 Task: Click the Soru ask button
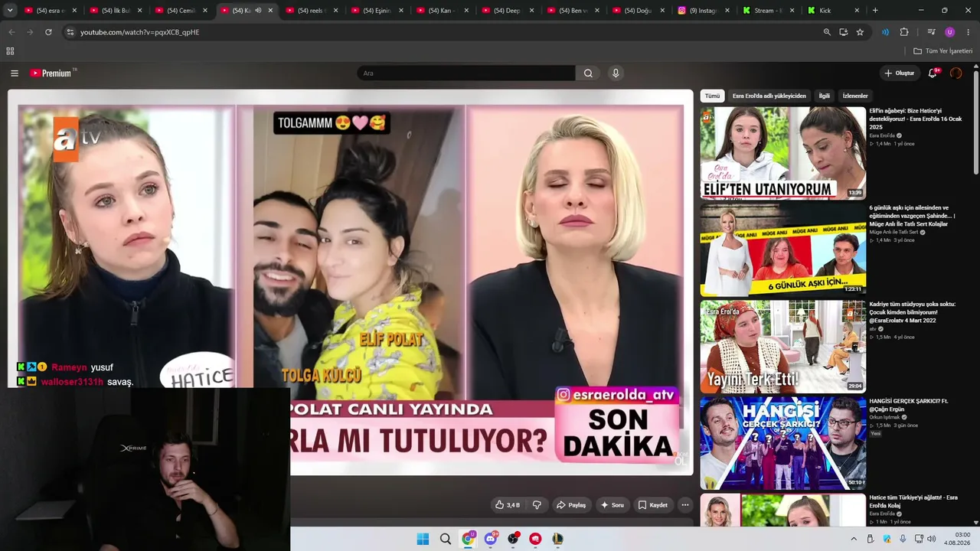pyautogui.click(x=612, y=505)
